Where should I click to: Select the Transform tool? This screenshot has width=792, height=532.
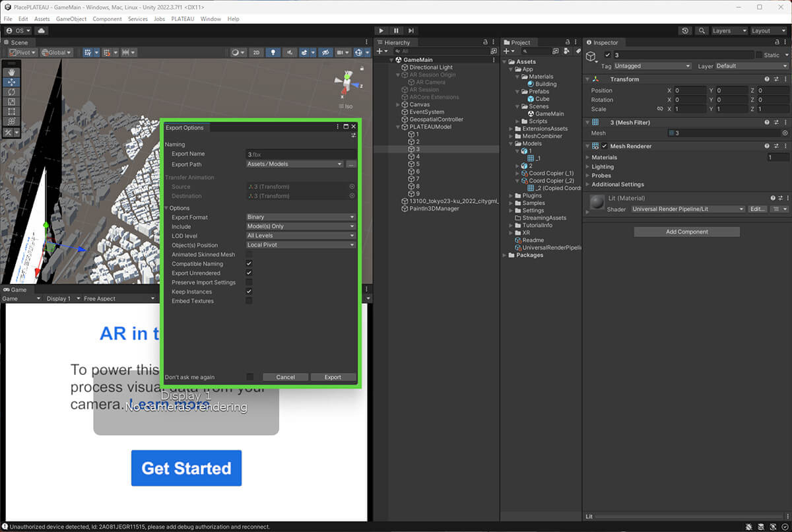click(x=12, y=121)
